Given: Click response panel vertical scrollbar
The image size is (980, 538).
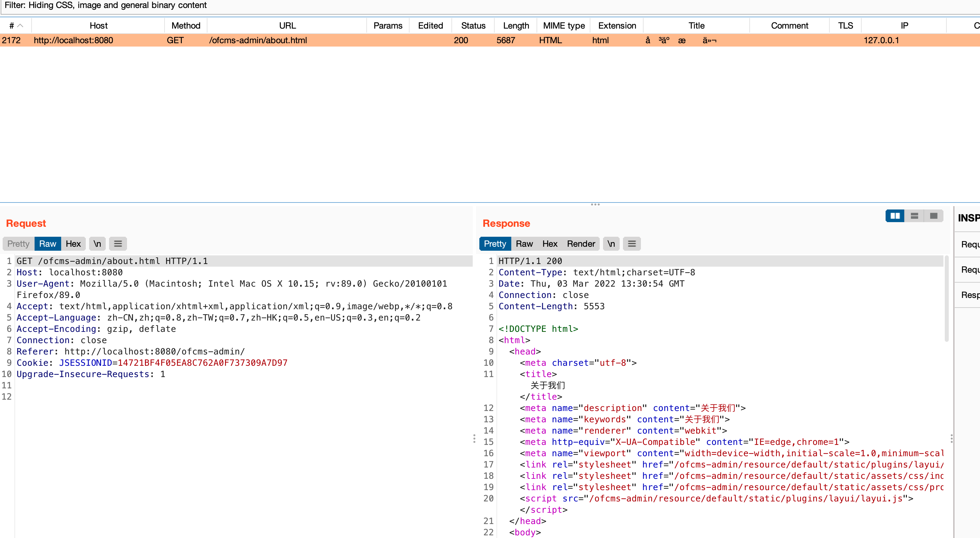Looking at the screenshot, I should click(x=946, y=299).
